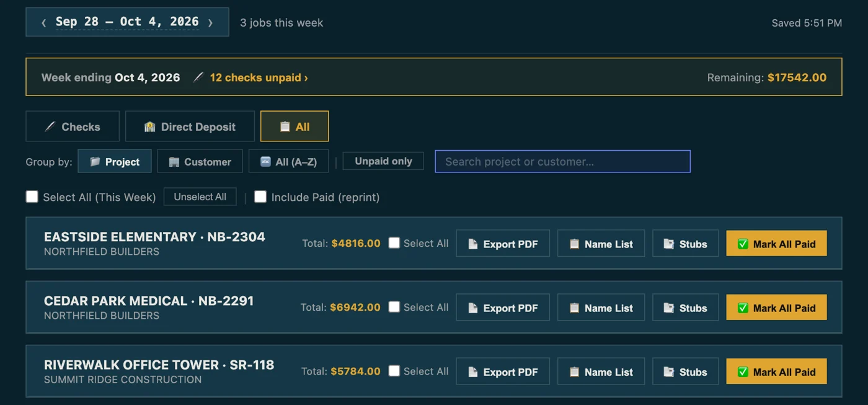Viewport: 868px width, 405px height.
Task: Export PDF for Cedar Park Medical
Action: 503,307
